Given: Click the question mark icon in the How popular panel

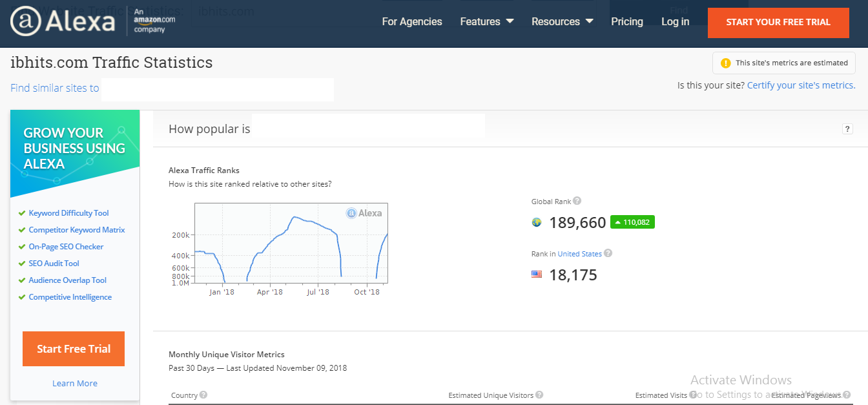Looking at the screenshot, I should pos(847,129).
